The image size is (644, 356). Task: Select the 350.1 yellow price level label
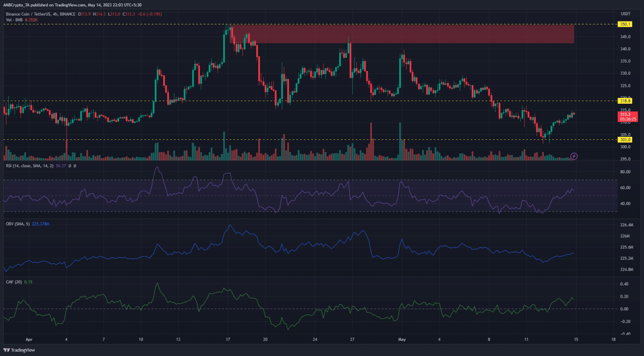625,24
